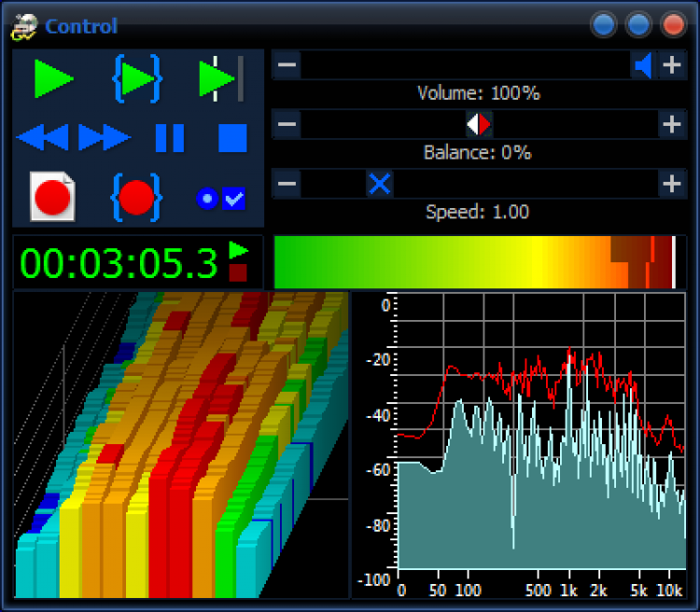Close the Control window with red button
700x612 pixels.
673,25
